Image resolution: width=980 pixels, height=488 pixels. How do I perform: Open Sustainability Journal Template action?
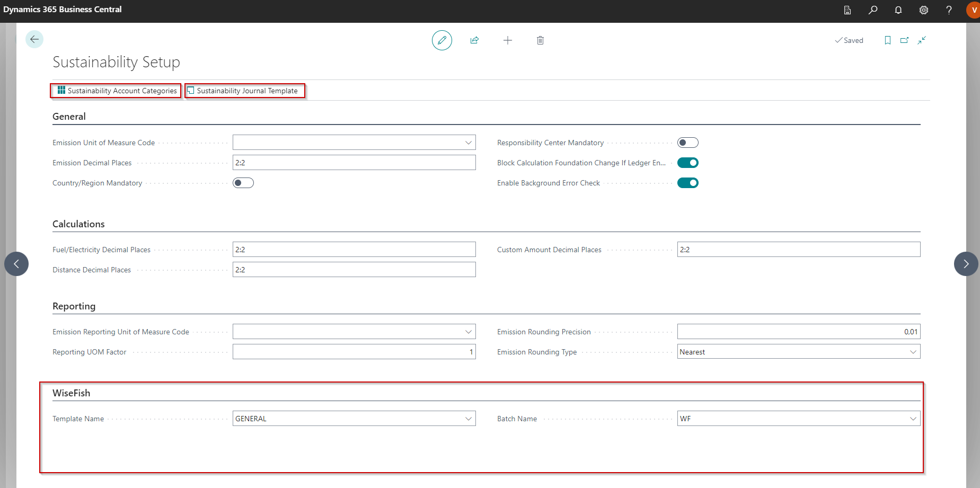tap(246, 91)
